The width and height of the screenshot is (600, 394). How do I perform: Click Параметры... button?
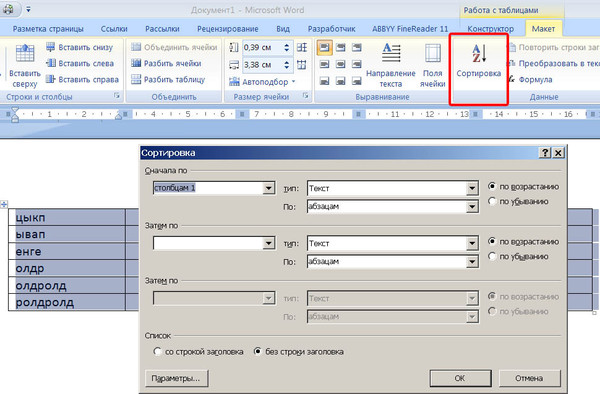pos(176,378)
